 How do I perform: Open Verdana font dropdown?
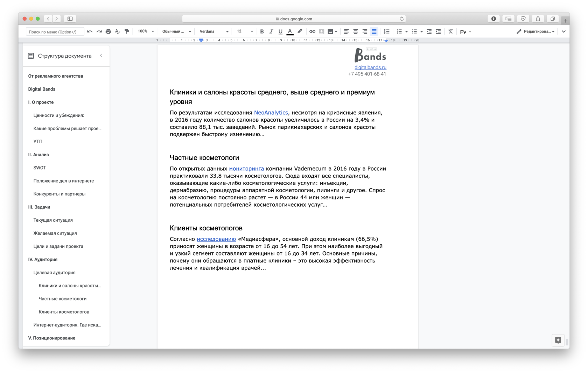click(x=214, y=31)
